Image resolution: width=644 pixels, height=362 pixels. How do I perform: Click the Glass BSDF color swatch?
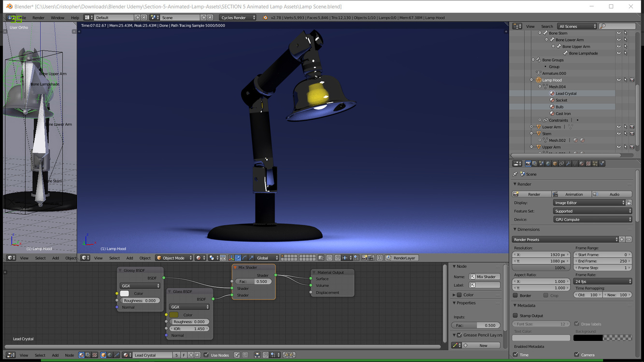coord(174,315)
